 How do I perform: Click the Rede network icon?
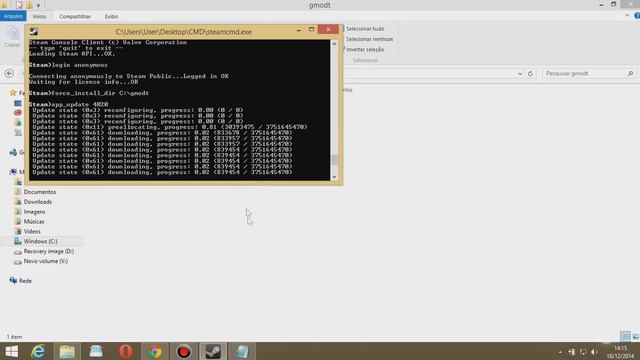[x=13, y=280]
